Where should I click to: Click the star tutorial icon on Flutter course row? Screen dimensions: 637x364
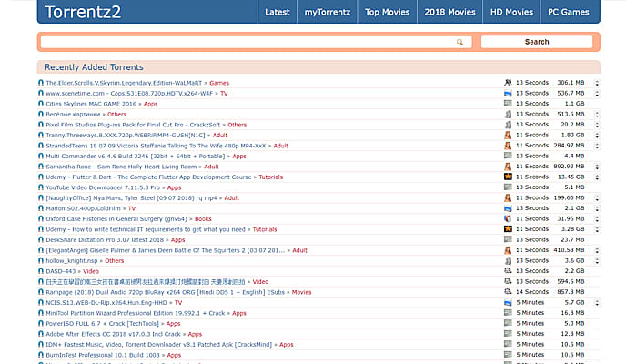tap(508, 177)
